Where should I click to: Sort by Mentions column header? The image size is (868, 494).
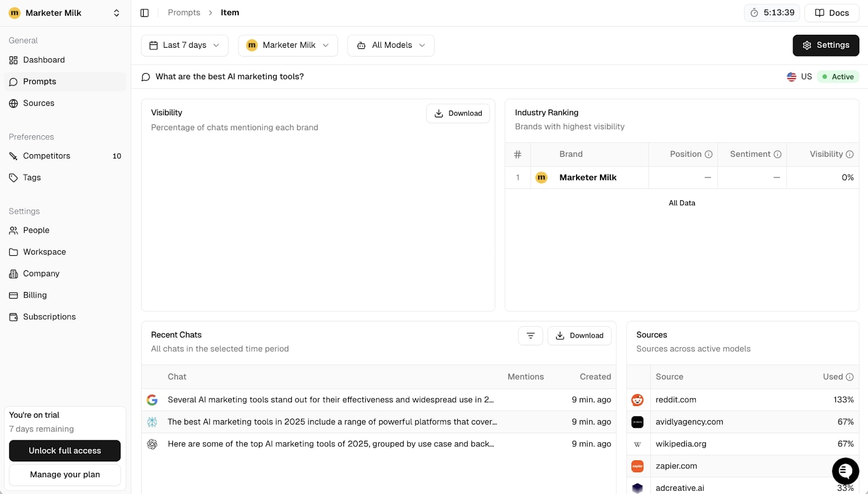(525, 377)
